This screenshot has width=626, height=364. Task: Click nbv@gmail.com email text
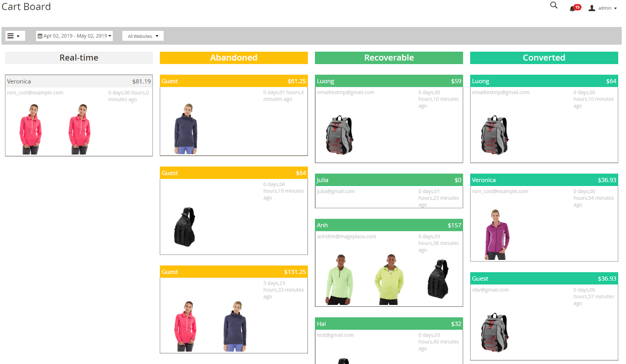[490, 290]
